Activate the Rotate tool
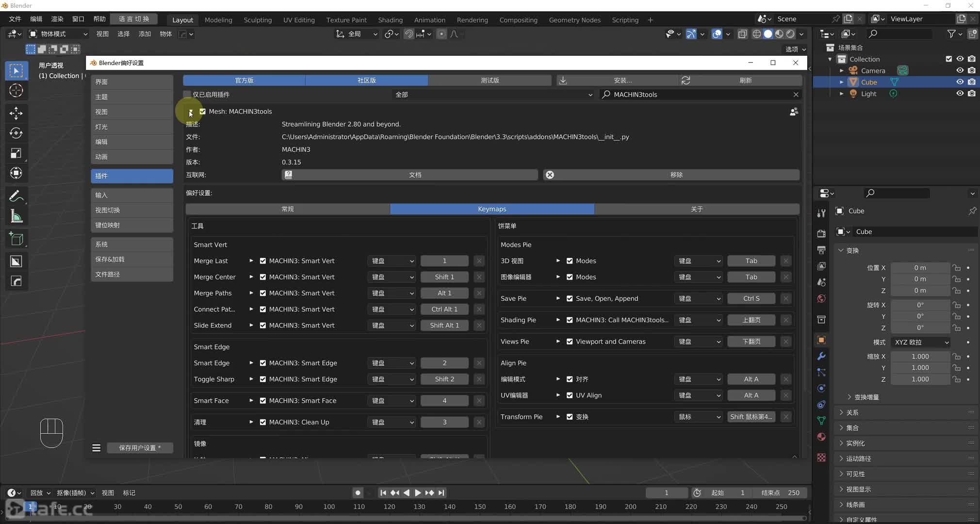The image size is (980, 524). pos(16,133)
